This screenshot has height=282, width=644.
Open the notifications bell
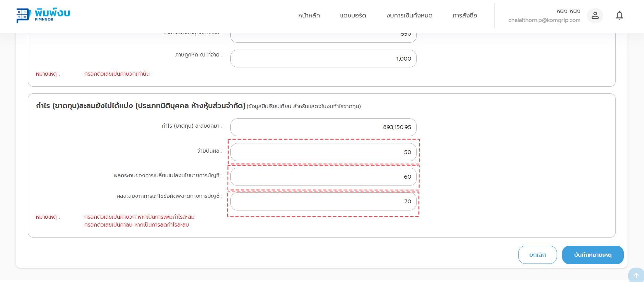(x=619, y=15)
